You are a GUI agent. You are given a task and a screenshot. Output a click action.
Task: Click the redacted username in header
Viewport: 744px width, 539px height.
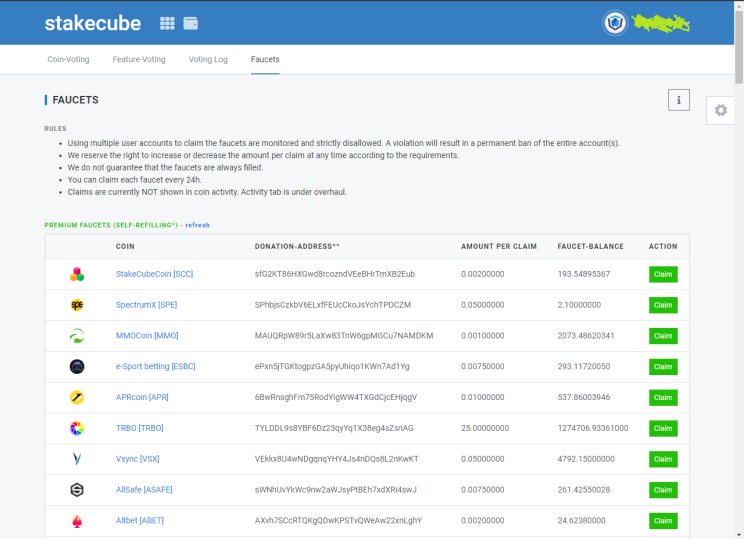tap(660, 23)
